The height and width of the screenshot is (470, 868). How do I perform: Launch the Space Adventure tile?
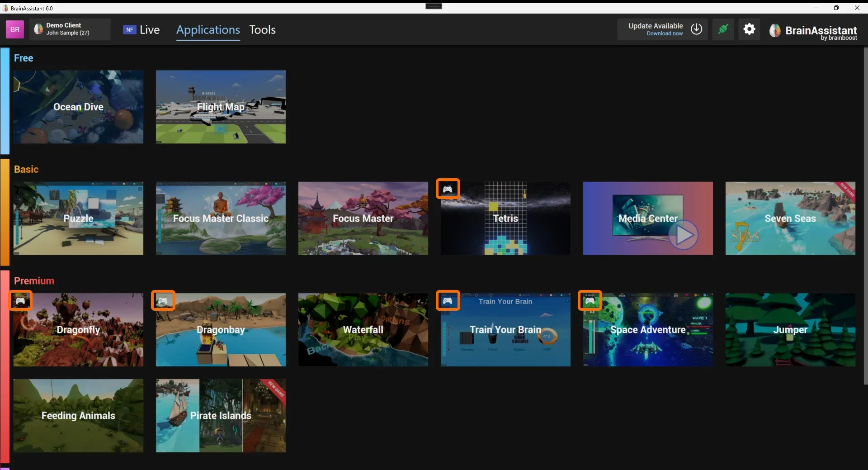pyautogui.click(x=648, y=330)
